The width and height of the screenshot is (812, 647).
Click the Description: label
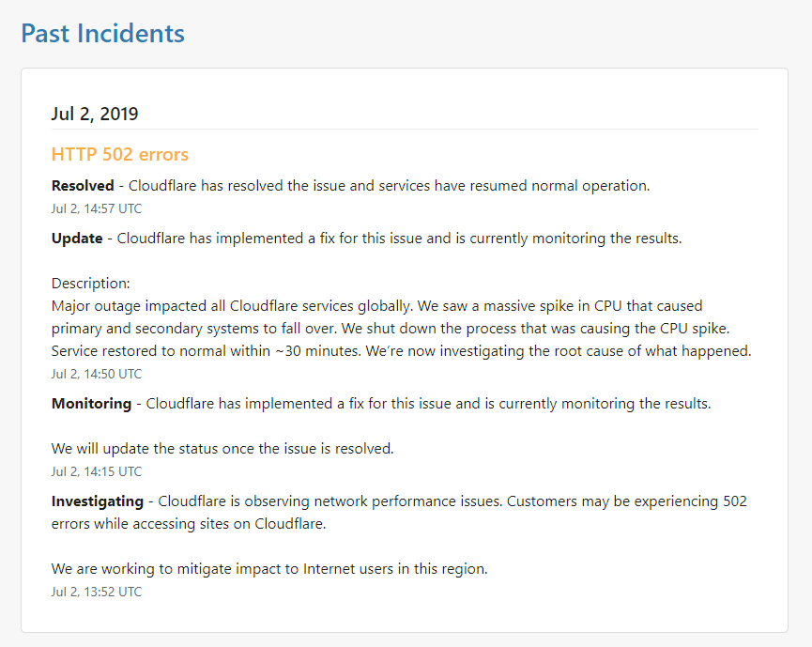click(x=91, y=284)
